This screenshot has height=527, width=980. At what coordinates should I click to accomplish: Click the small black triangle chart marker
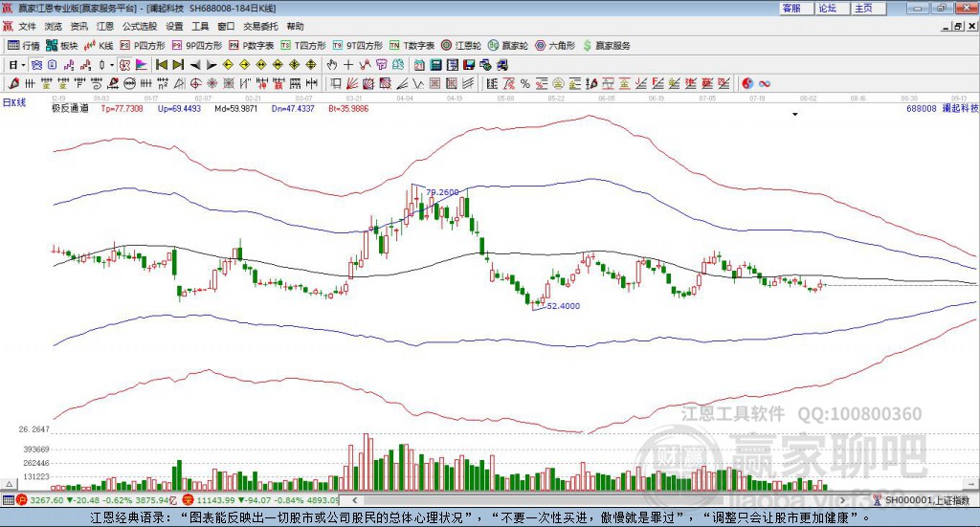[x=795, y=114]
